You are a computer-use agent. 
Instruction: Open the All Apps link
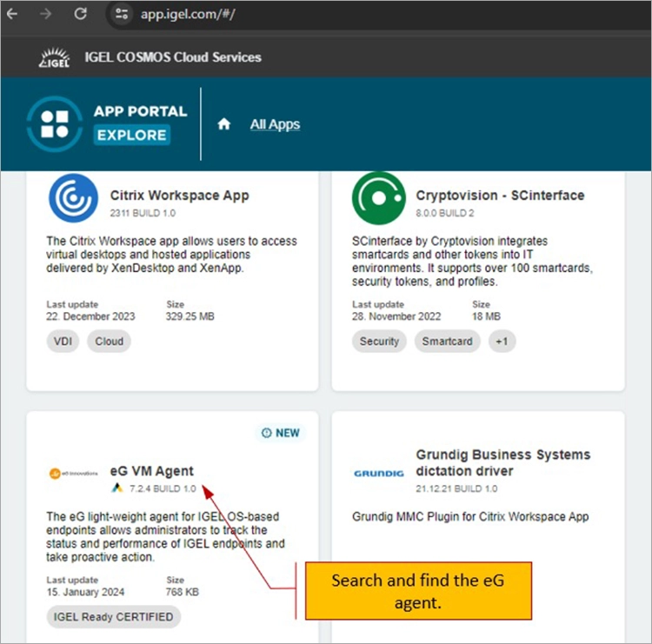click(x=275, y=124)
